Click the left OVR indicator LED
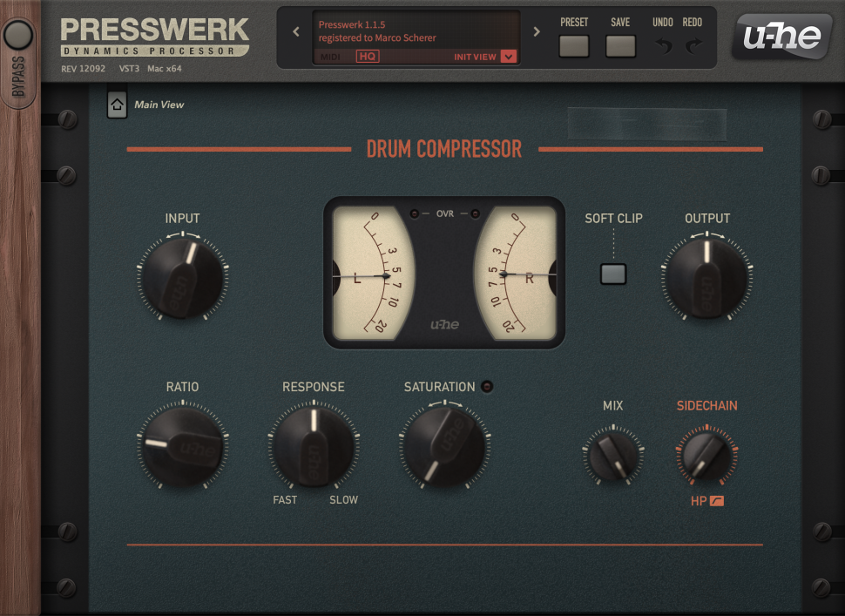Screen dimensions: 845x616 415,213
